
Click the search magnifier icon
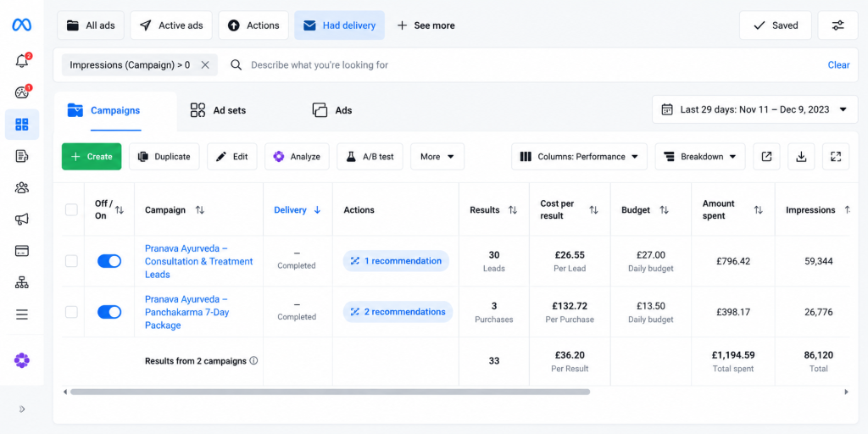coord(236,64)
